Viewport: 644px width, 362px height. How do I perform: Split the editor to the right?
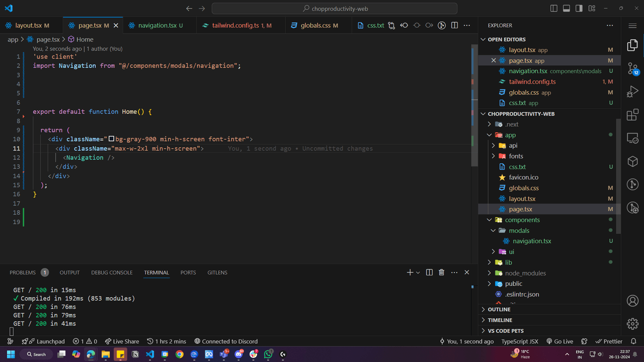click(454, 26)
